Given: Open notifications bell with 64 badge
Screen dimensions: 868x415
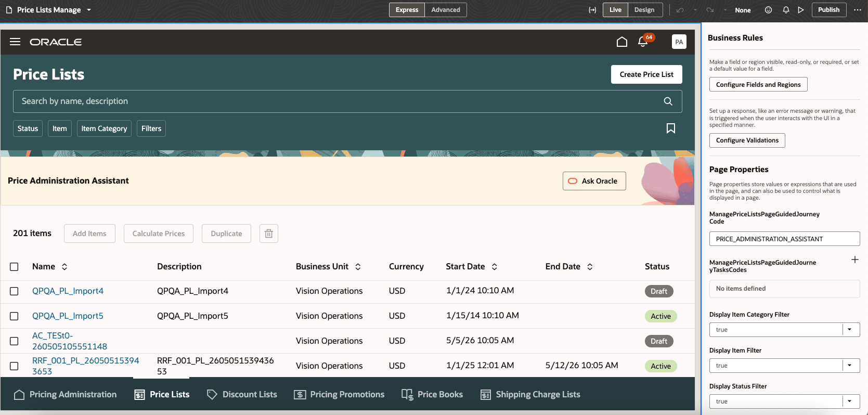Looking at the screenshot, I should pyautogui.click(x=643, y=42).
